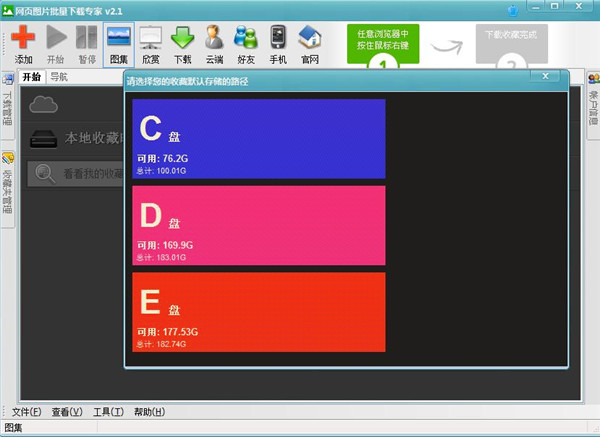Screen dimensions: 600x437
Task: Switch to the 导航 tab
Action: (x=59, y=77)
